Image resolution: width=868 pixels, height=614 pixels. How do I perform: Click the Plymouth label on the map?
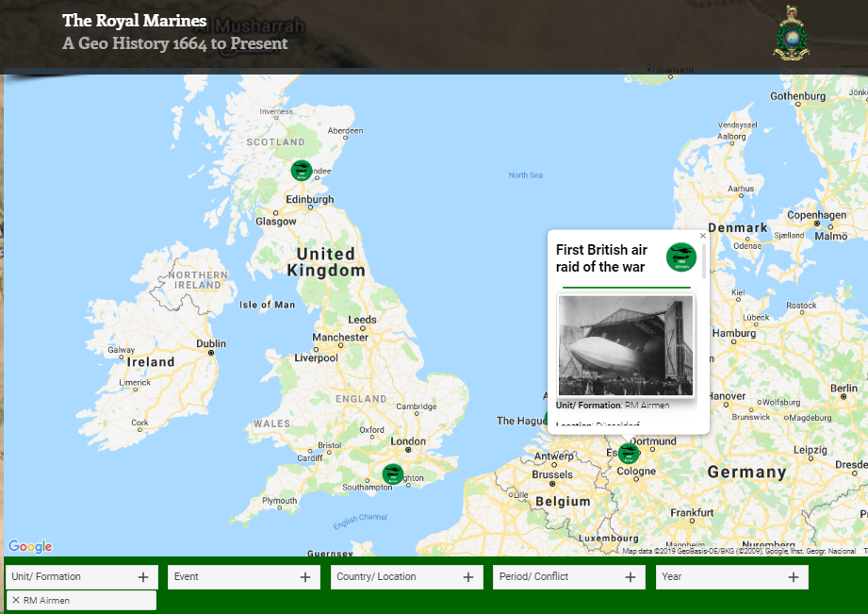(x=280, y=501)
